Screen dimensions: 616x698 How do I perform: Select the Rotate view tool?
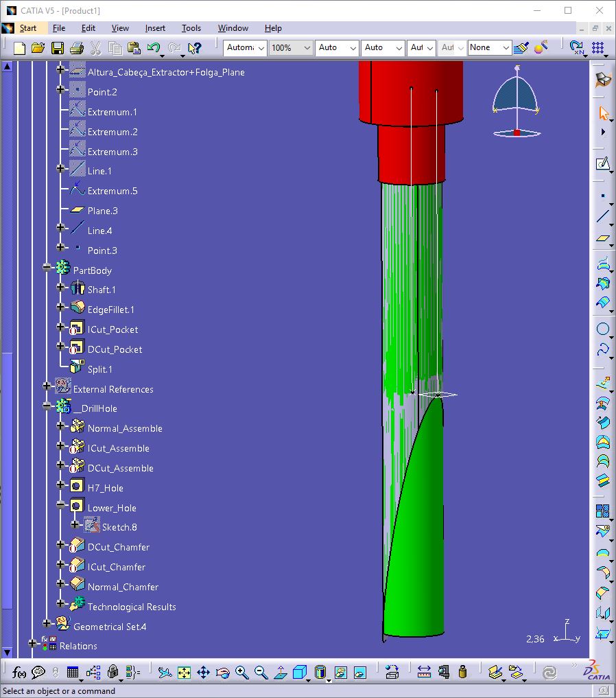[x=222, y=672]
